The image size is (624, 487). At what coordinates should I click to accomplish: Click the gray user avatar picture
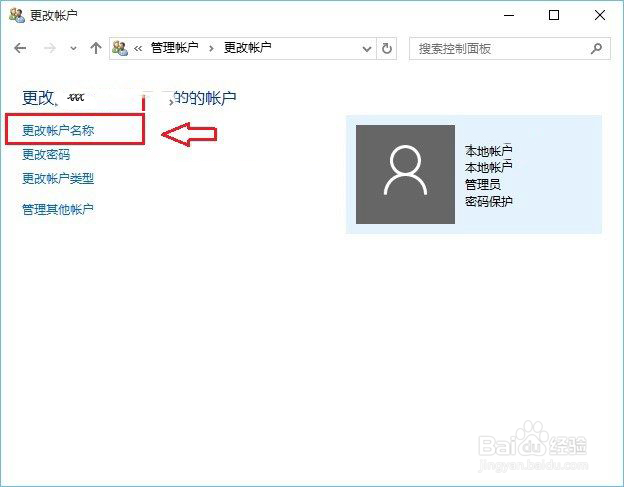pos(405,174)
